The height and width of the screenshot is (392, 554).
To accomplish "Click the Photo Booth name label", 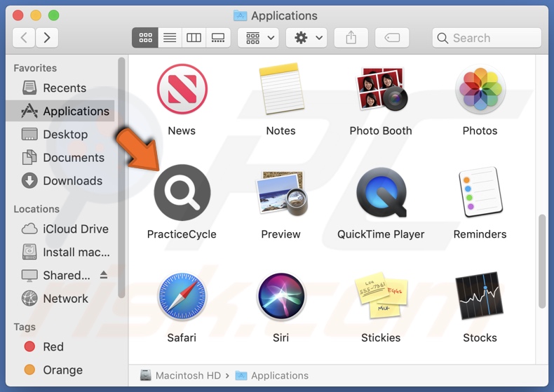I will 381,130.
